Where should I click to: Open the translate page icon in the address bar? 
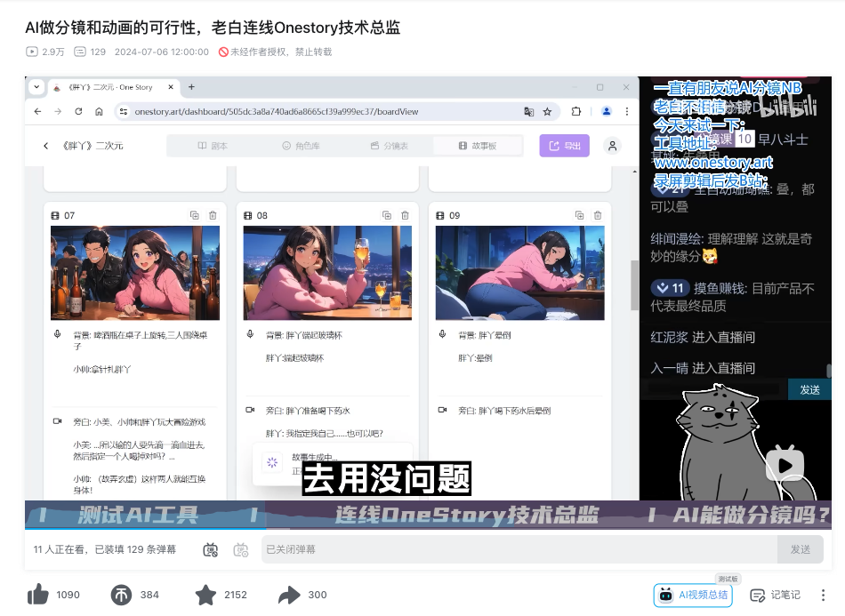click(528, 111)
